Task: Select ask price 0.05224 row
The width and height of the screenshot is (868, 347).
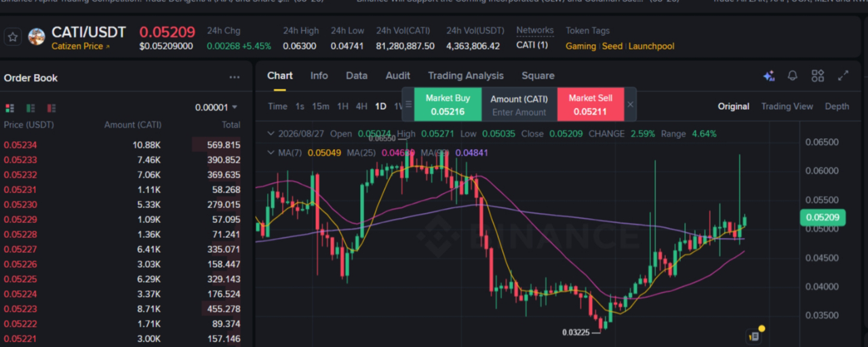Action: [x=122, y=294]
